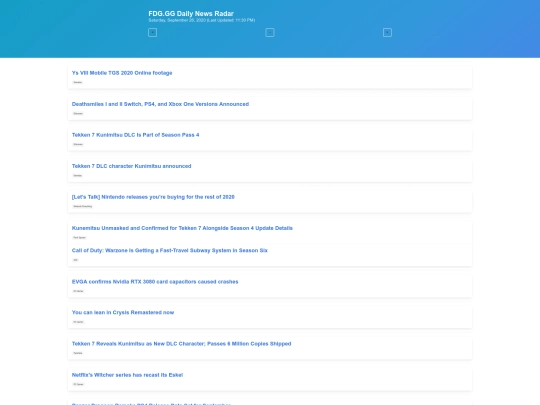Viewport: 540px width, 405px height.
Task: Click source tag under Crysis Remastered headline
Action: coord(78,322)
